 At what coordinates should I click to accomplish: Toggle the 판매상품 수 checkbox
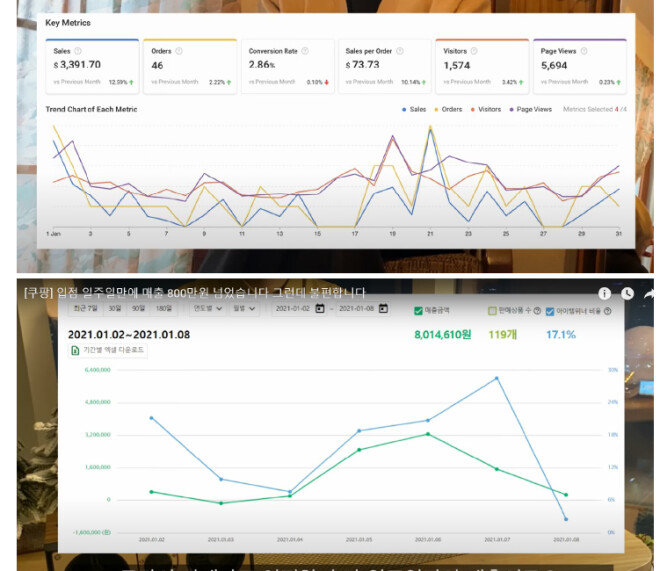coord(491,310)
